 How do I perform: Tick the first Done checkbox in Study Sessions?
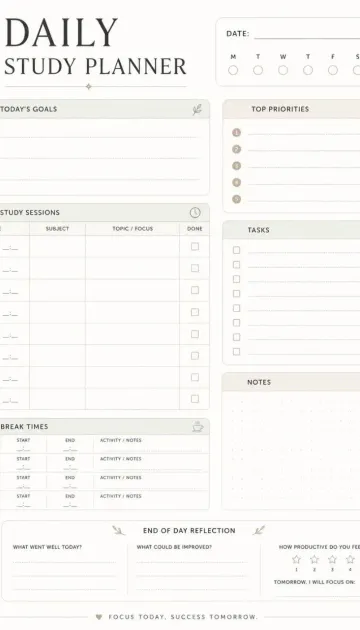(x=195, y=246)
